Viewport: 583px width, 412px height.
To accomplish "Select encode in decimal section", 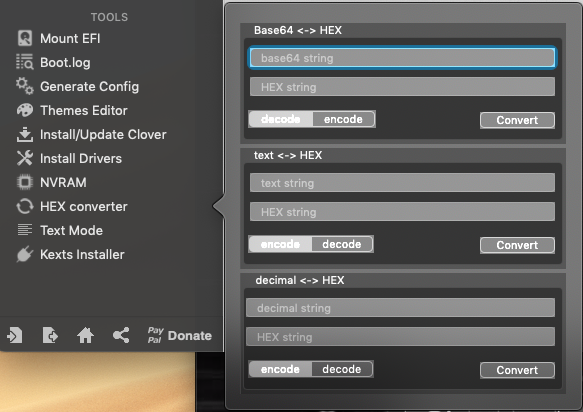I will (x=280, y=369).
